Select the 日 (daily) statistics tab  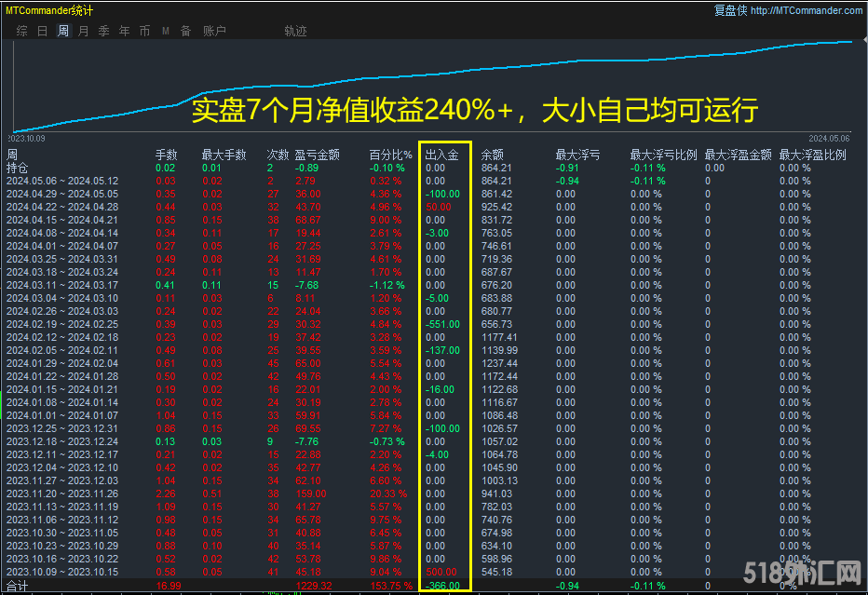pyautogui.click(x=42, y=31)
